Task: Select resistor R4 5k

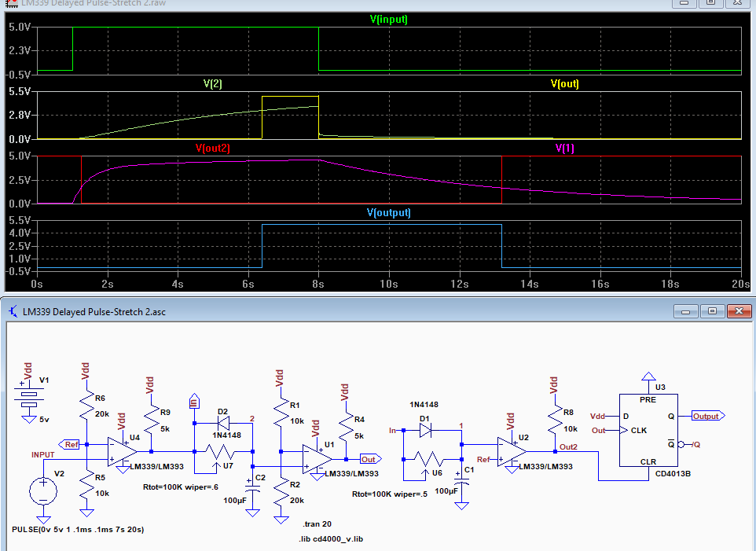Action: click(347, 427)
